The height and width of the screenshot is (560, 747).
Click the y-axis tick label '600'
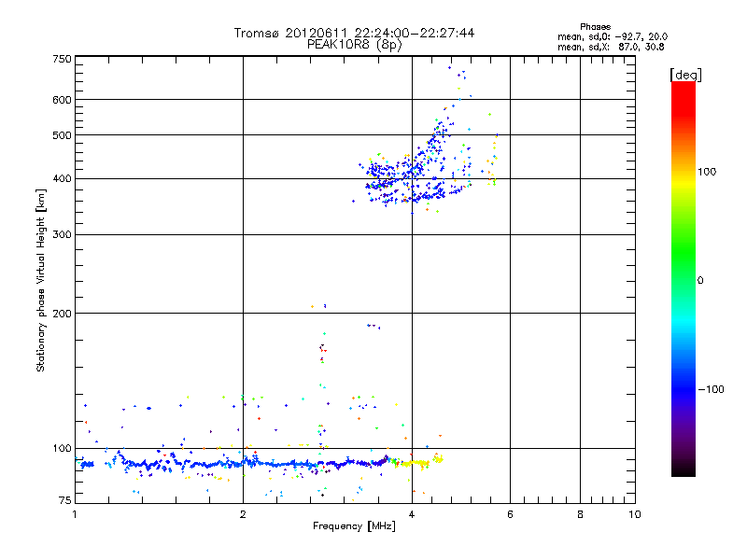click(62, 100)
